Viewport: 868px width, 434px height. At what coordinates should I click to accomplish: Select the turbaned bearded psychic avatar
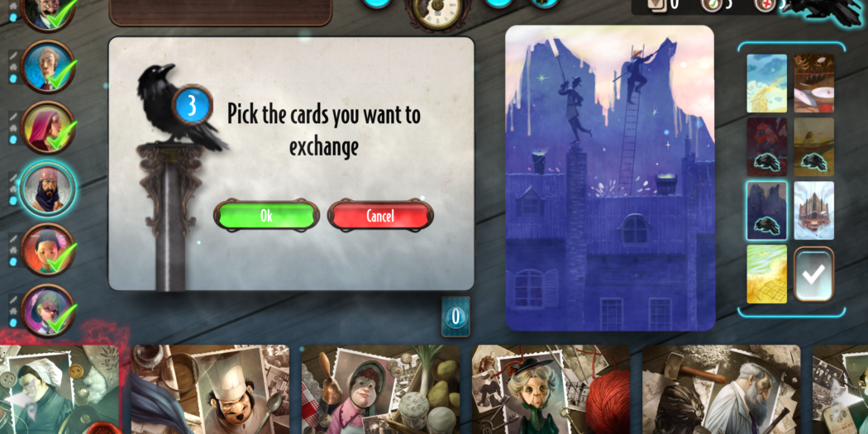[47, 189]
